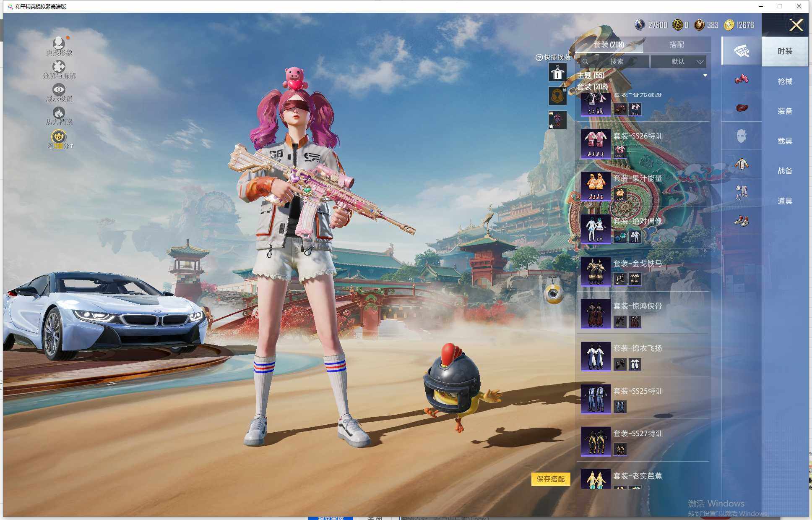Open the 枪械 firearms menu tab

pyautogui.click(x=784, y=81)
